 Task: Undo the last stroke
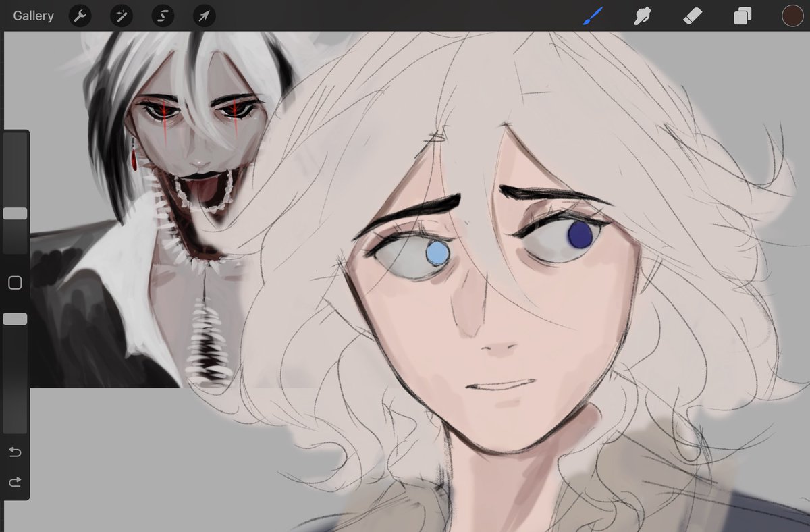[15, 452]
